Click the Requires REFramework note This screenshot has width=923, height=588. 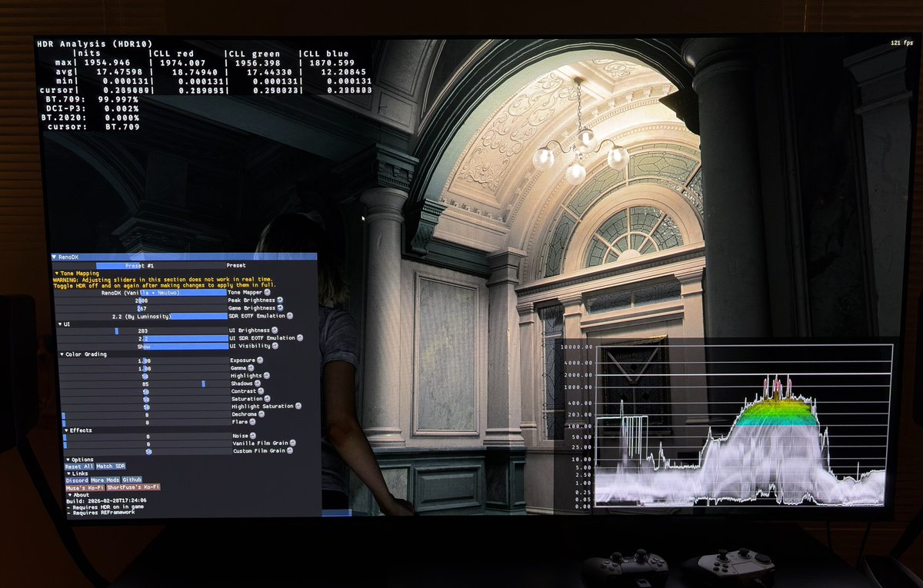pos(101,513)
